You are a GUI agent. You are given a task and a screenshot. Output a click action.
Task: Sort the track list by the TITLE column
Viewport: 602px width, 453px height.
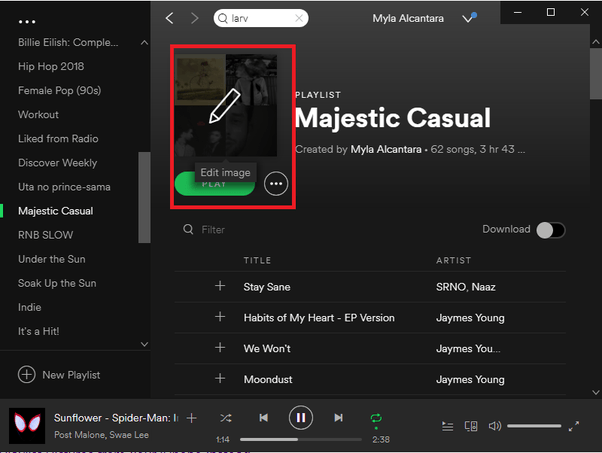257,260
